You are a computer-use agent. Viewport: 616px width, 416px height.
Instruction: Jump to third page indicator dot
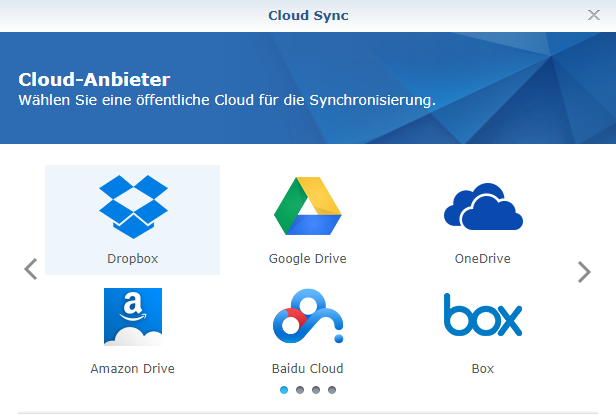coord(316,390)
